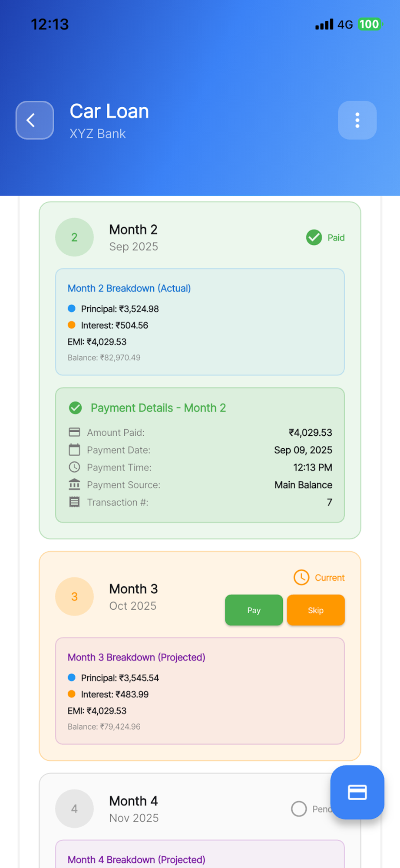This screenshot has height=868, width=400.
Task: Expand the Month 2 Breakdown (Actual) section
Action: [129, 288]
